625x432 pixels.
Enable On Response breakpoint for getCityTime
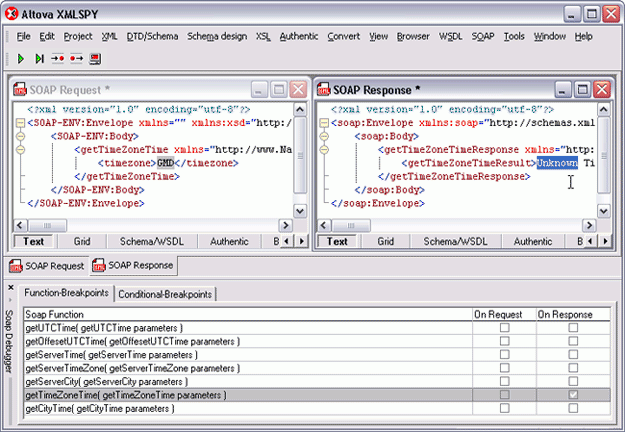click(x=573, y=408)
